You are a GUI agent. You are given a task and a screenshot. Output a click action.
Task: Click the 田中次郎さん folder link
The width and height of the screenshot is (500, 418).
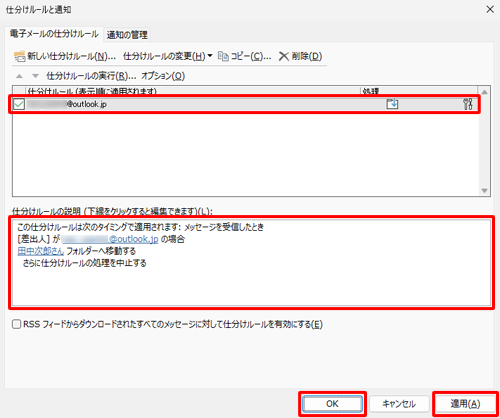click(x=41, y=251)
